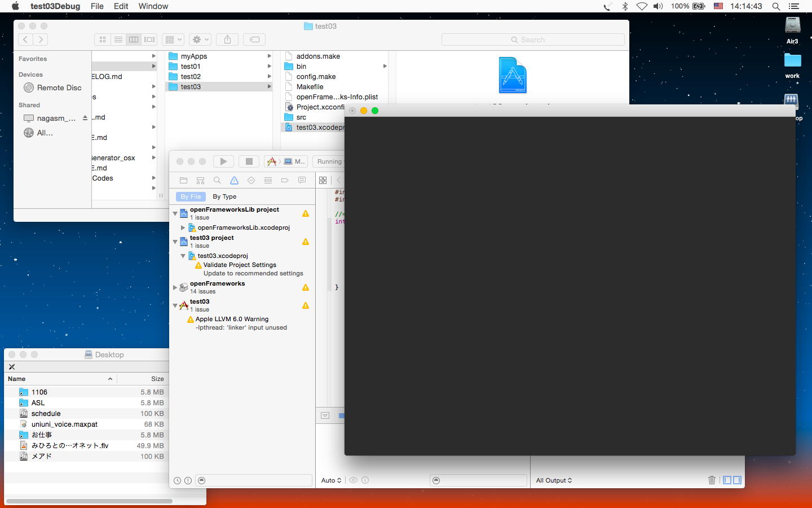This screenshot has width=812, height=508.
Task: Collapse test03.xcodeproj issue row
Action: tap(183, 256)
